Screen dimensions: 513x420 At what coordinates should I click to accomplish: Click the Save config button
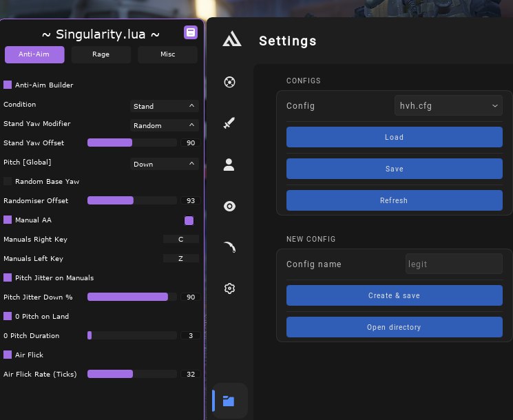(395, 169)
